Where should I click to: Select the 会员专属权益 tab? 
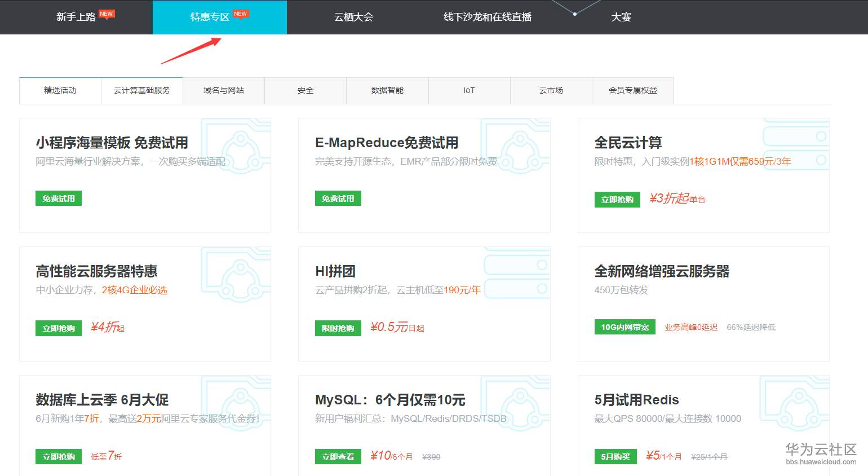[x=633, y=91]
